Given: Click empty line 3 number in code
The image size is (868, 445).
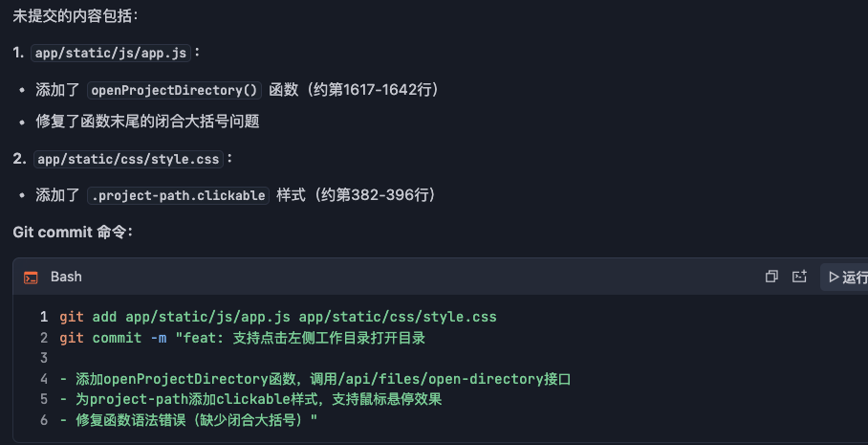Looking at the screenshot, I should (x=44, y=358).
